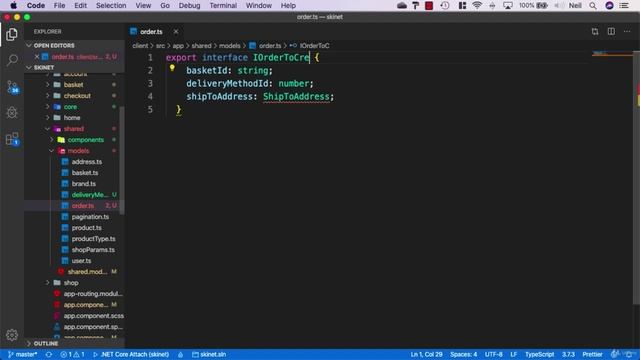The image size is (640, 360).
Task: Open product.ts file in explorer
Action: [87, 228]
